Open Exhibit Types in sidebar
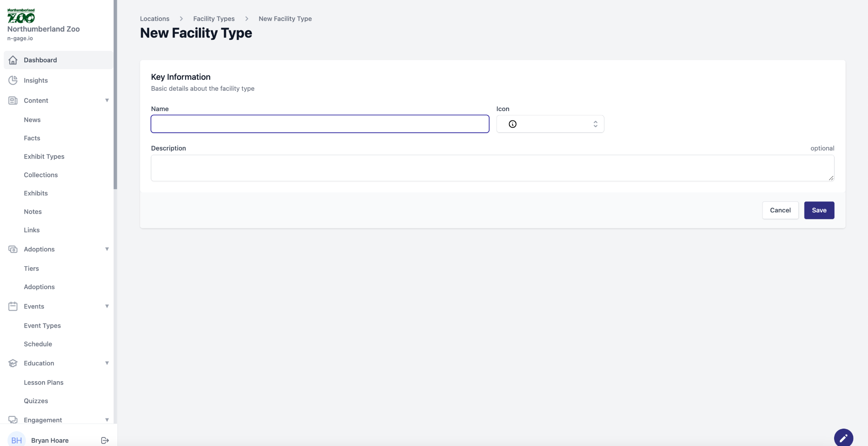This screenshot has height=446, width=868. tap(44, 156)
